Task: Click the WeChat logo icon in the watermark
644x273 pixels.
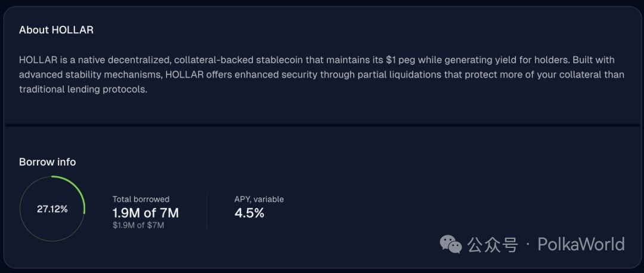Action: pyautogui.click(x=451, y=244)
